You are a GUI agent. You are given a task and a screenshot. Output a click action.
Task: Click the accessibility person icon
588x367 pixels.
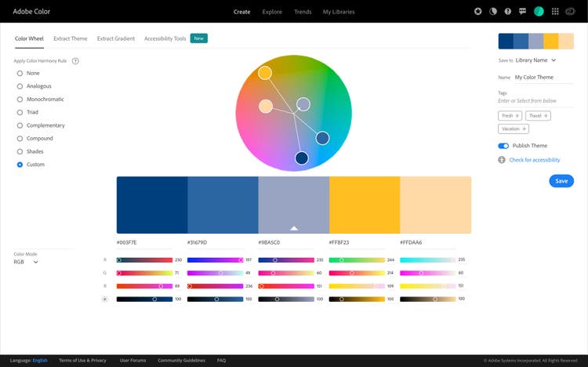pos(502,160)
